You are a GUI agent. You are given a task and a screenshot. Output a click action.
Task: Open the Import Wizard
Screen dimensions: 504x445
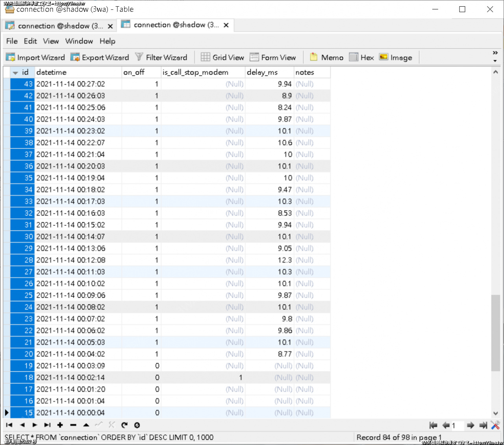(35, 57)
